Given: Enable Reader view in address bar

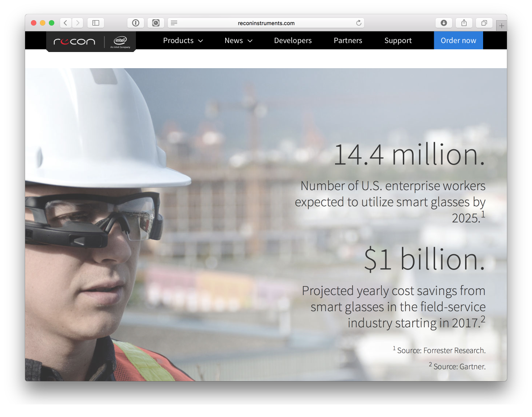Looking at the screenshot, I should 174,23.
